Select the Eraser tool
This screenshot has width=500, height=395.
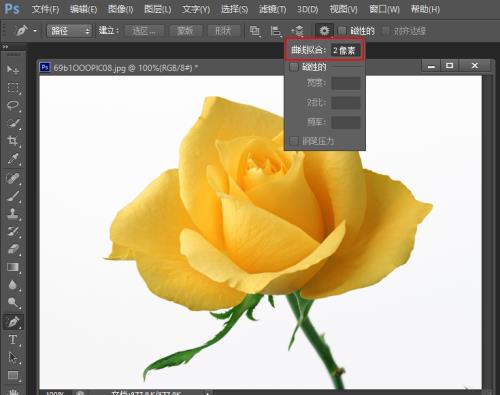point(13,249)
